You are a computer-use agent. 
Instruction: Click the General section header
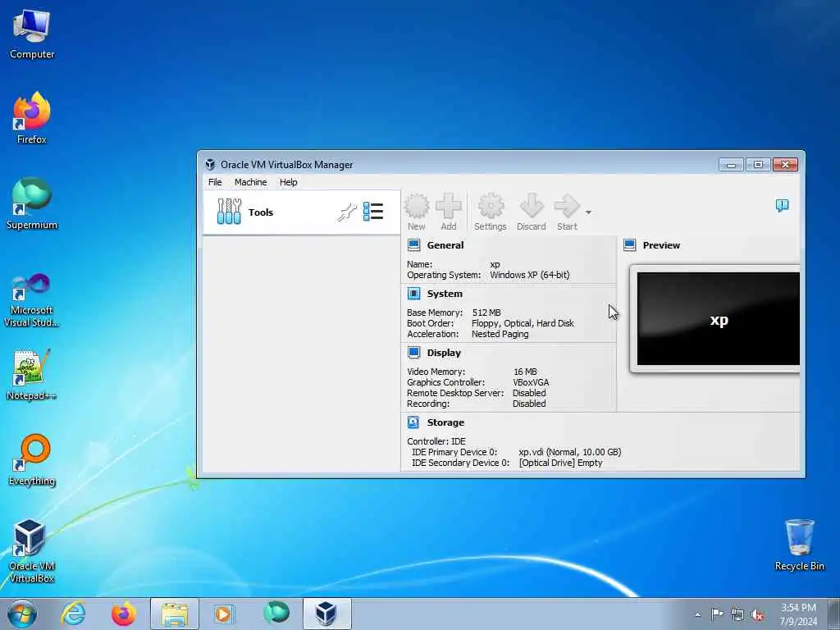click(x=445, y=245)
